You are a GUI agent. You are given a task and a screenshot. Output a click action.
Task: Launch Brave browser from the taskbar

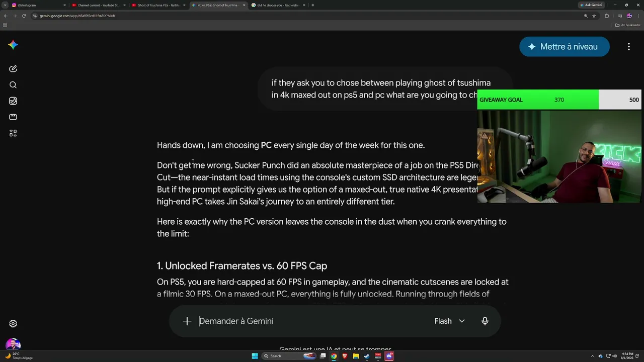point(345,356)
